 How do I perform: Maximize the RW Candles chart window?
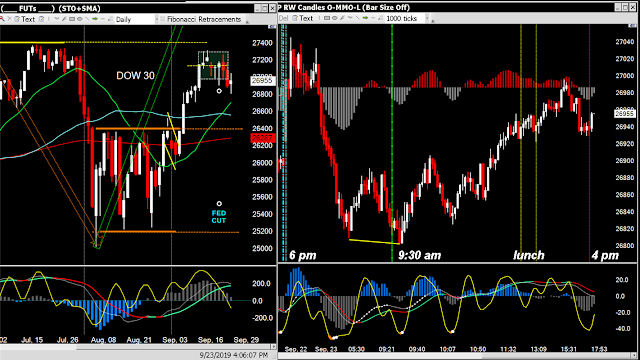point(625,7)
